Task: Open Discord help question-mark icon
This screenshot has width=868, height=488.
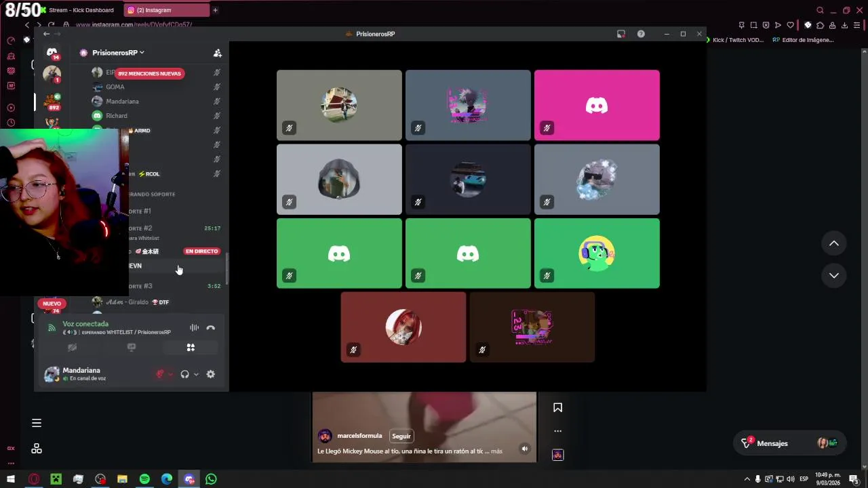Action: point(641,34)
